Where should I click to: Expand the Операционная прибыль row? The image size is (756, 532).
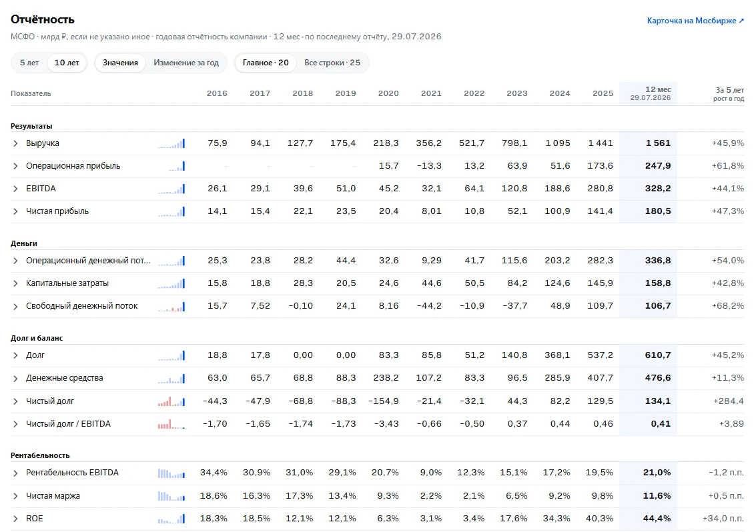pyautogui.click(x=15, y=166)
